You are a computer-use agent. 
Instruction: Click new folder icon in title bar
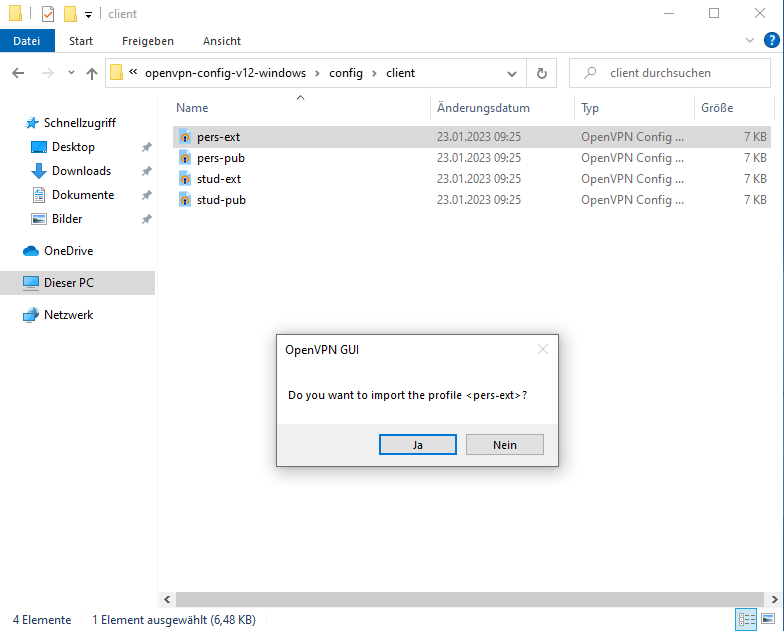point(70,14)
